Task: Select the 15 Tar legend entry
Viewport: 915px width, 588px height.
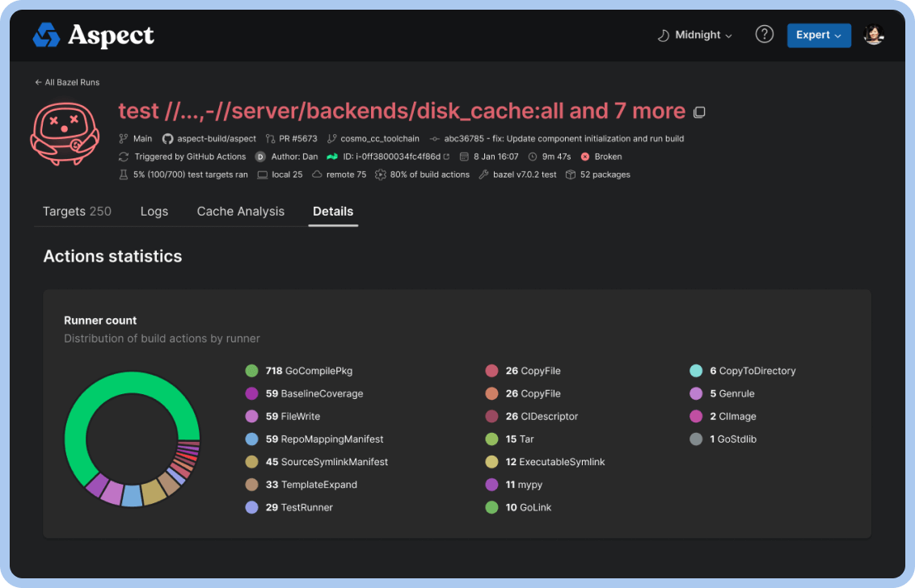Action: point(509,439)
